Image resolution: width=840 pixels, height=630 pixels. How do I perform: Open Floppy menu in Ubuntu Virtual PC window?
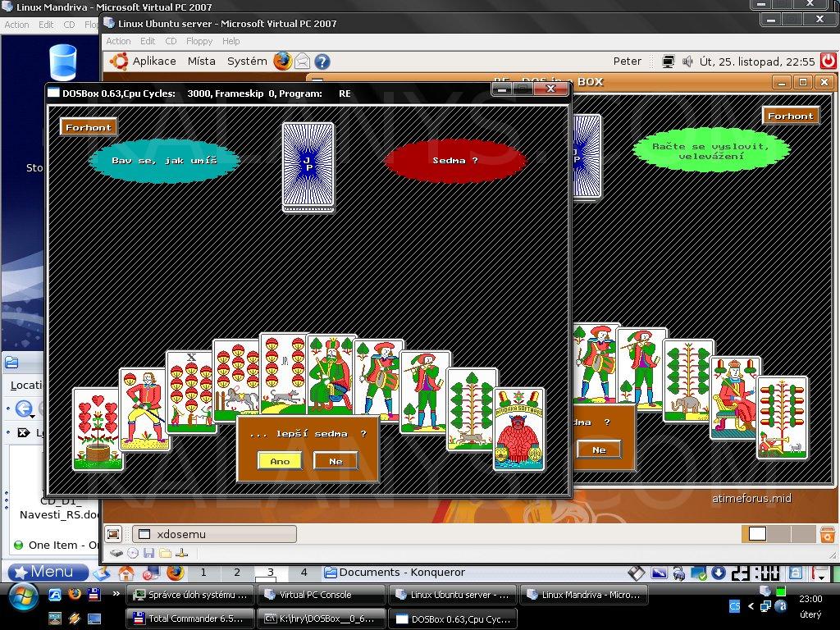tap(199, 41)
